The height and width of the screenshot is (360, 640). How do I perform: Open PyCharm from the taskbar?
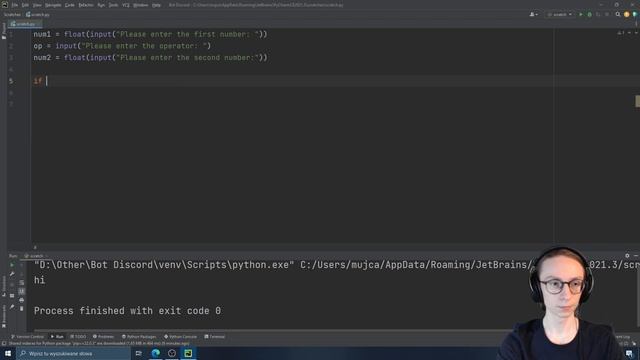coord(188,353)
